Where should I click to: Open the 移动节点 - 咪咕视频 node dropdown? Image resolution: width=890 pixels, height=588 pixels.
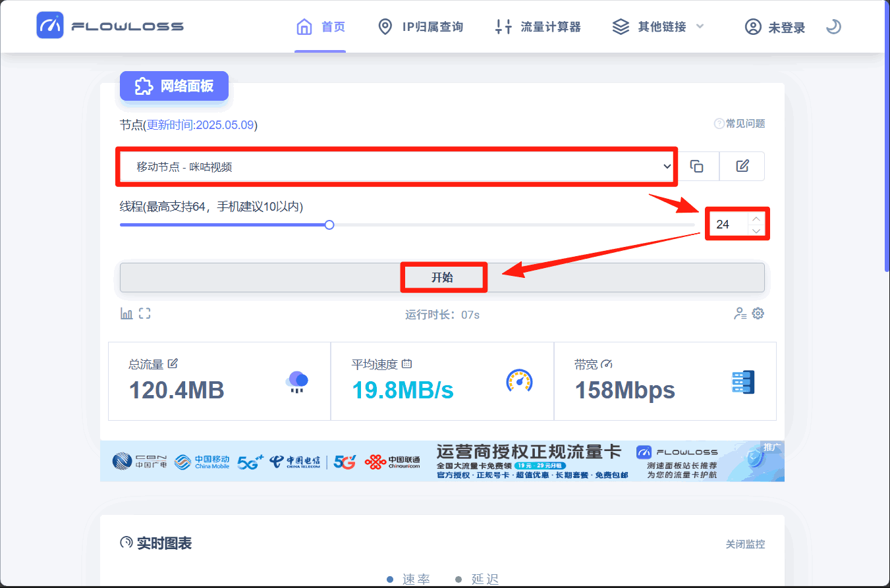click(x=397, y=167)
